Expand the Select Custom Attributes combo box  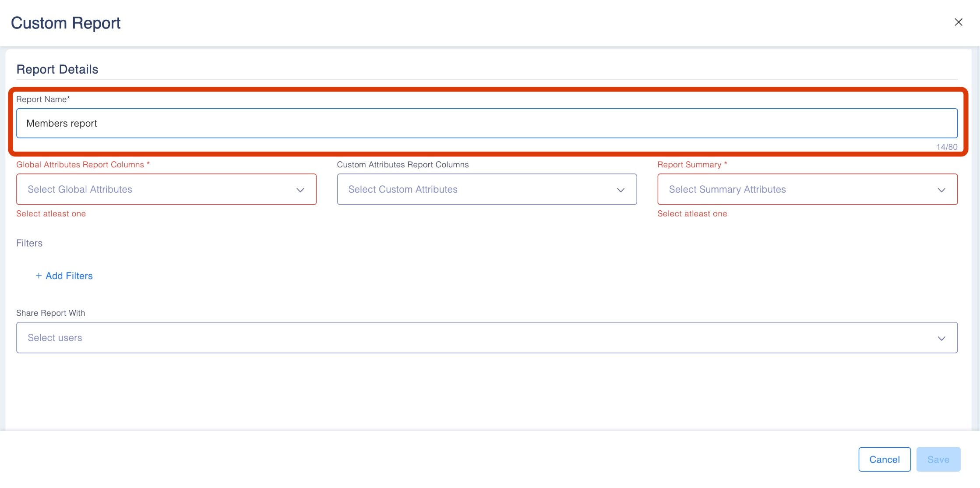coord(477,189)
